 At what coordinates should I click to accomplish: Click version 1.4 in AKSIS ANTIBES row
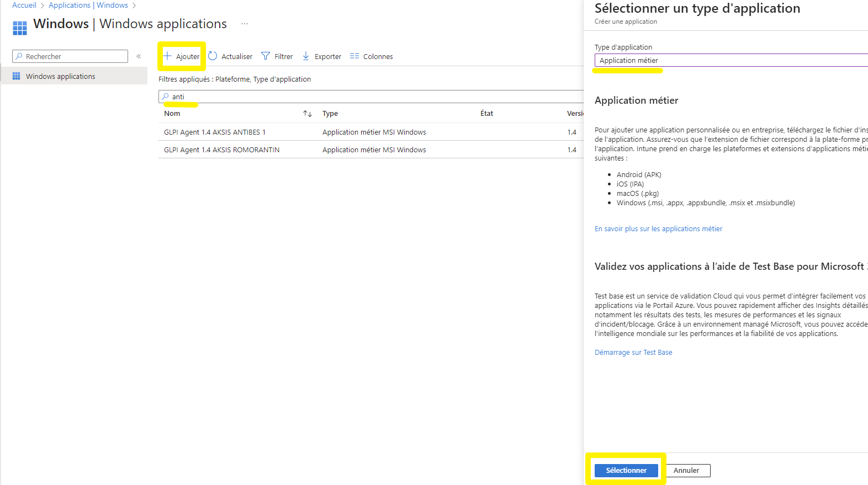tap(571, 132)
